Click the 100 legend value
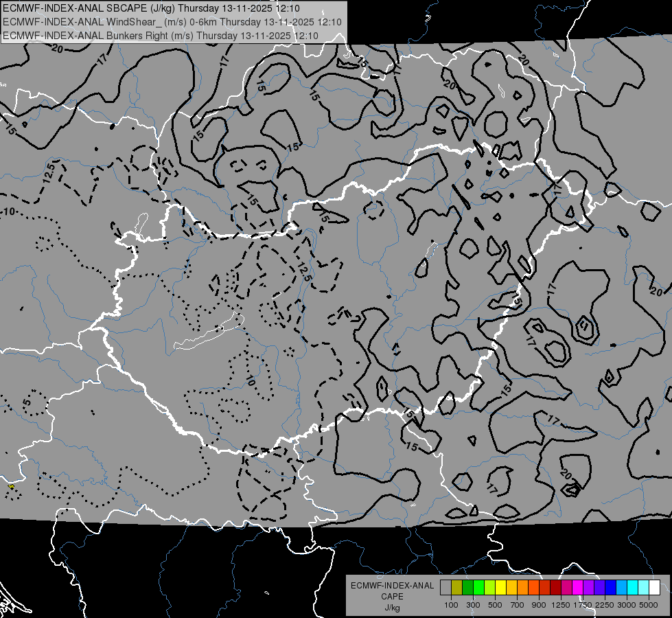Viewport: 672px width, 618px height. tap(451, 605)
